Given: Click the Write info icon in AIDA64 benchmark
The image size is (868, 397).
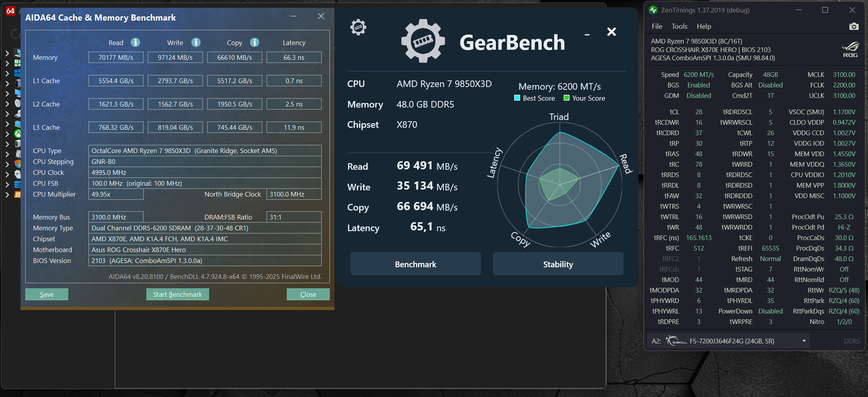Looking at the screenshot, I should click(196, 42).
